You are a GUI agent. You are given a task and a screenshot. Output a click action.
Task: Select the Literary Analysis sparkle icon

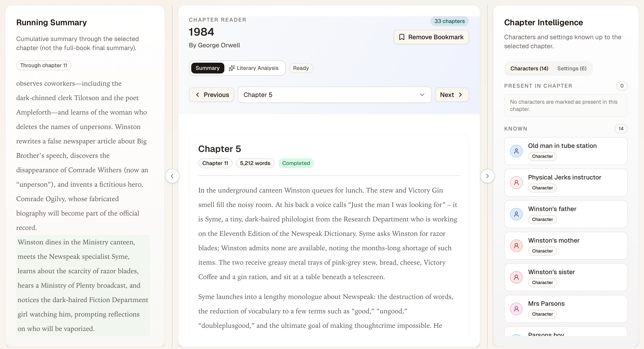point(232,68)
